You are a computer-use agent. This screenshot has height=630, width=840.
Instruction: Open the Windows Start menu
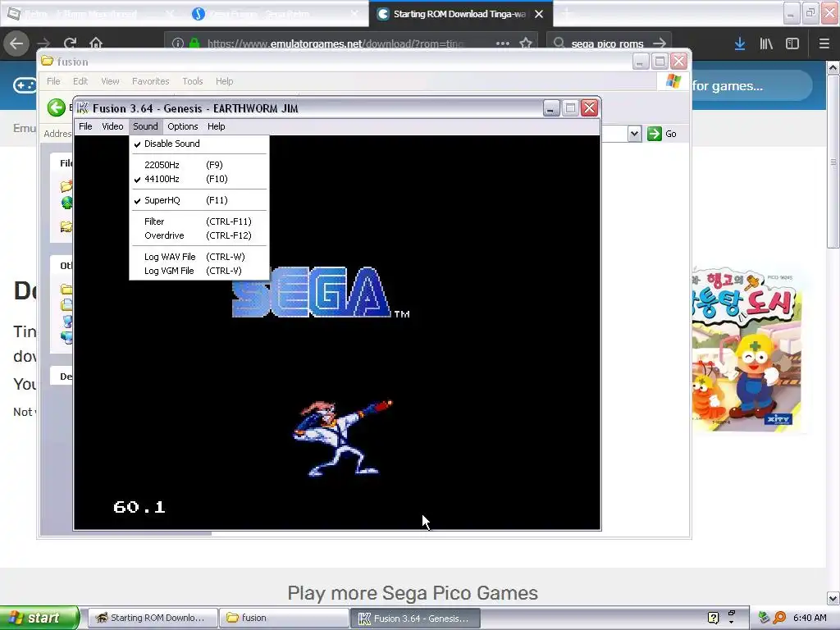(39, 618)
